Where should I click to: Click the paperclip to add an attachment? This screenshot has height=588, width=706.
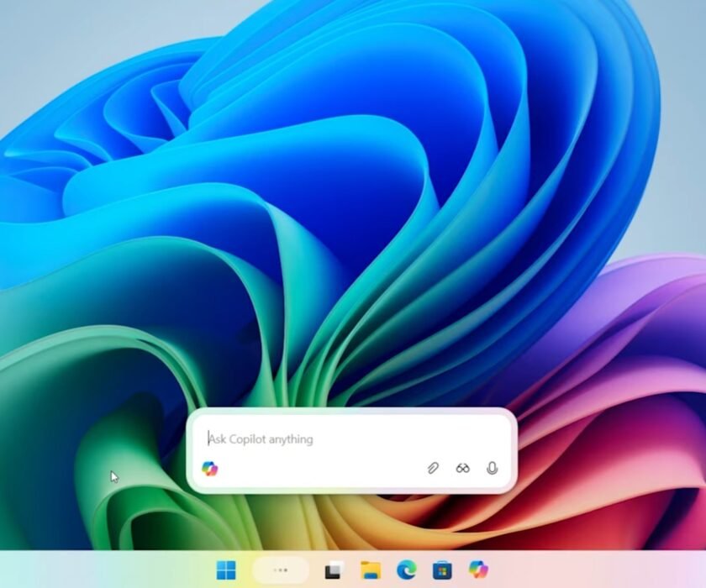(432, 468)
